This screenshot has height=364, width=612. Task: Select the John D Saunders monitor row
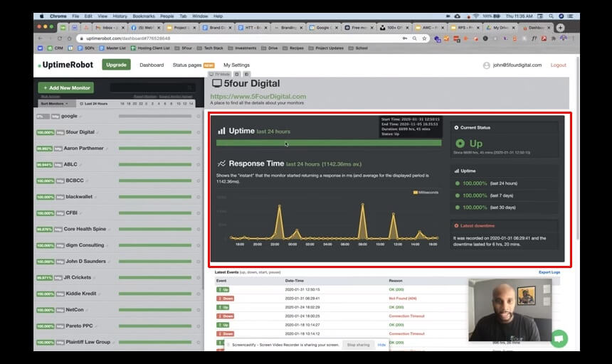(118, 262)
